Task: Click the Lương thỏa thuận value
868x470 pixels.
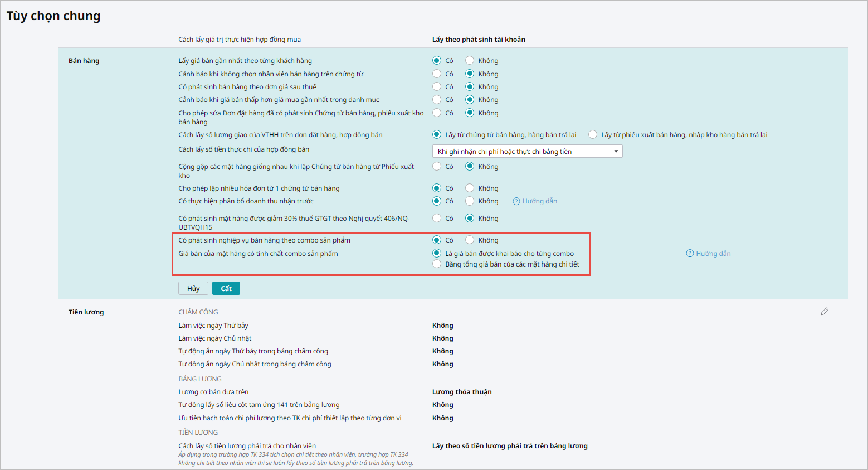Action: (x=462, y=392)
